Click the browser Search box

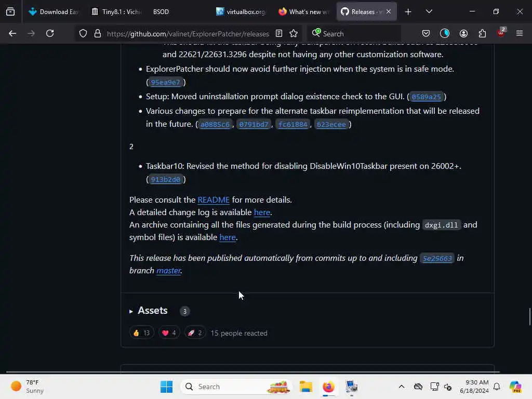tap(354, 34)
